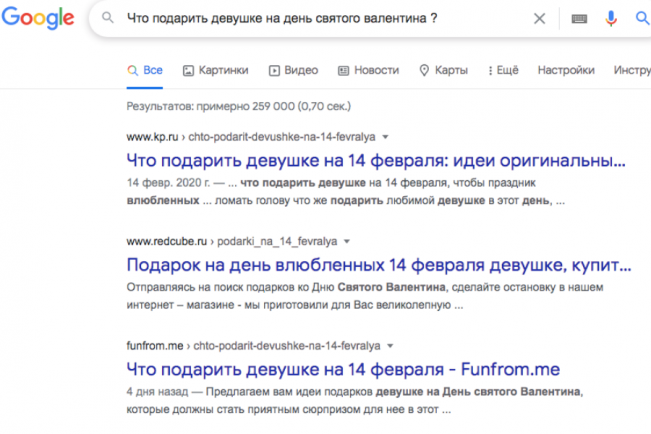This screenshot has height=434, width=651.
Task: Click the www.redcube.ru breadcrumb URL
Action: pos(232,241)
